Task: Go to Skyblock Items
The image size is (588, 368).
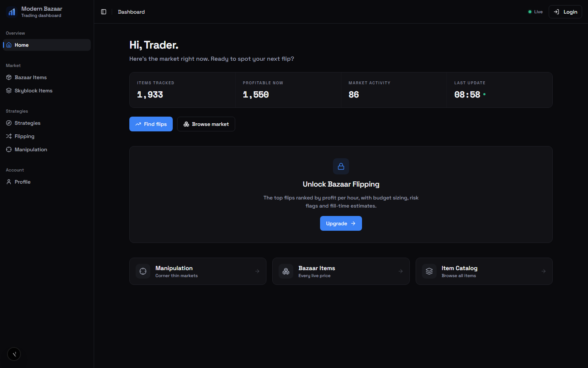Action: click(47, 91)
